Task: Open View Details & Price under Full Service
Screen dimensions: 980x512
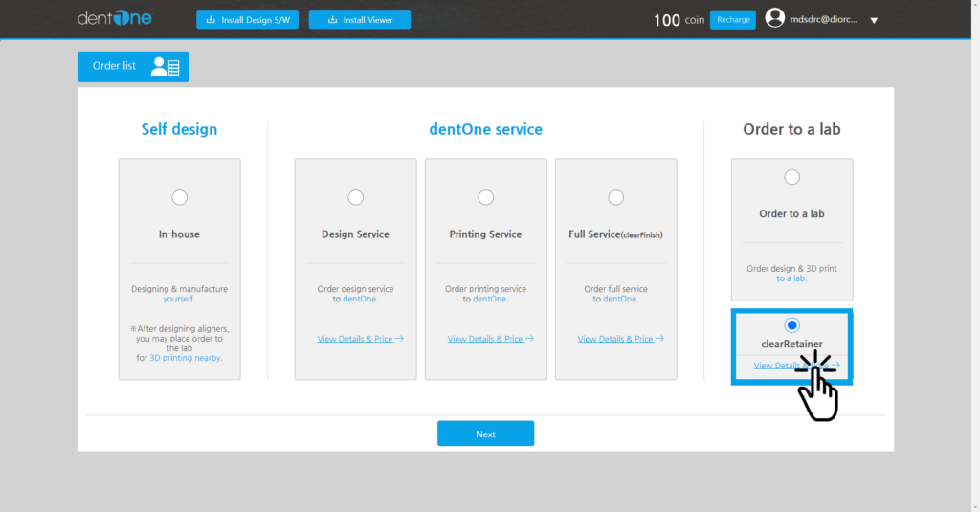Action: (x=620, y=339)
